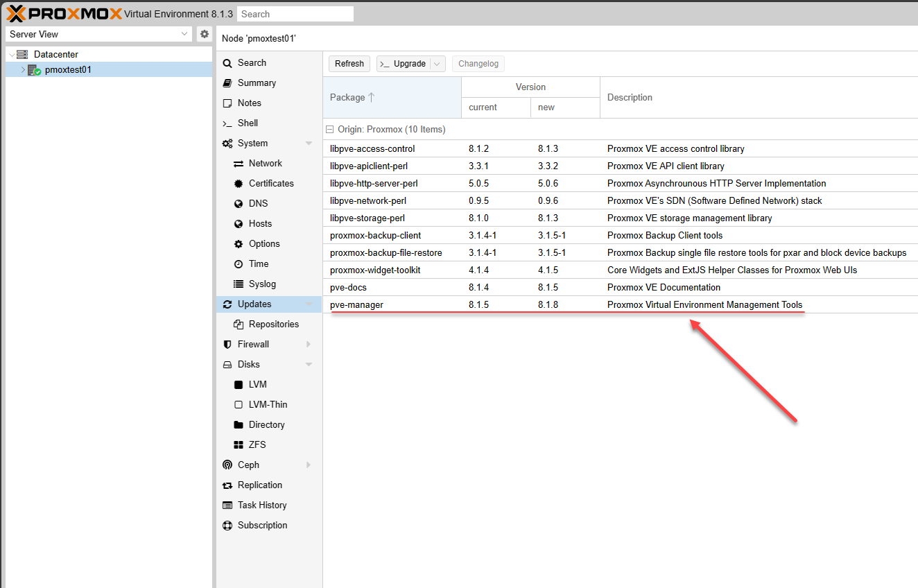This screenshot has width=918, height=588.
Task: Open the Task History page
Action: 261,505
